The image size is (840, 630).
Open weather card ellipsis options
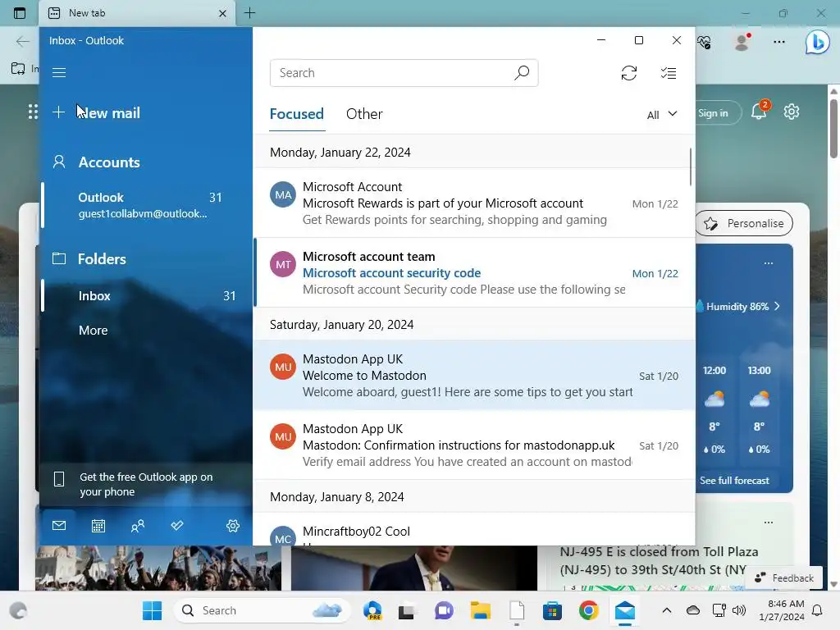pyautogui.click(x=768, y=263)
